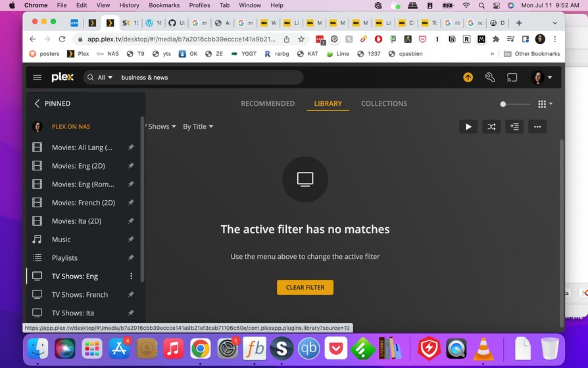
Task: Open qBittorrent from the Dock
Action: pyautogui.click(x=308, y=348)
